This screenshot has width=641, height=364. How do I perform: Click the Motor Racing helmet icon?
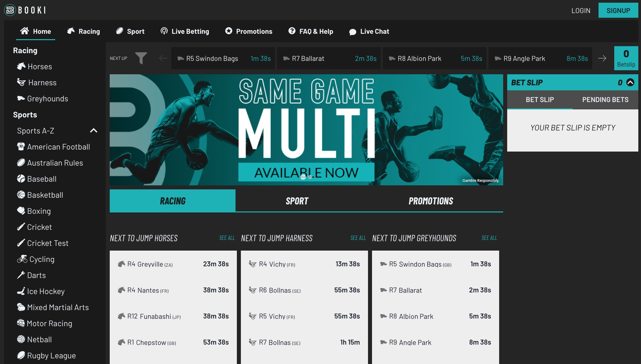coord(21,323)
